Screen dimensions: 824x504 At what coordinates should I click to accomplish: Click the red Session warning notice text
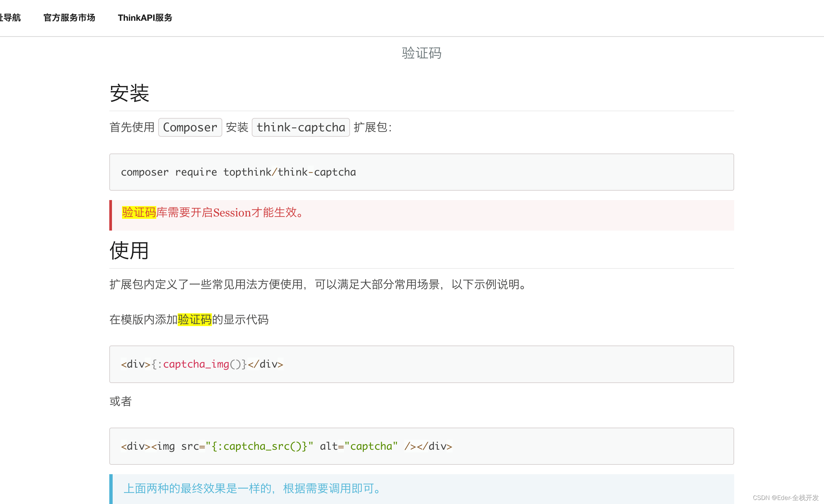[x=212, y=212]
